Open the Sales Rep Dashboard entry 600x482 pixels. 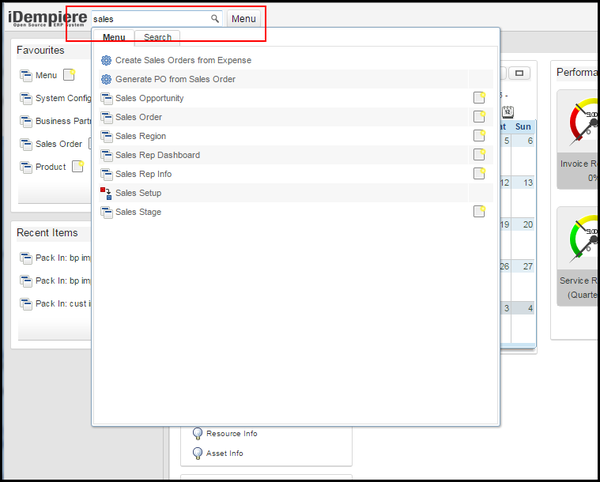click(x=157, y=155)
